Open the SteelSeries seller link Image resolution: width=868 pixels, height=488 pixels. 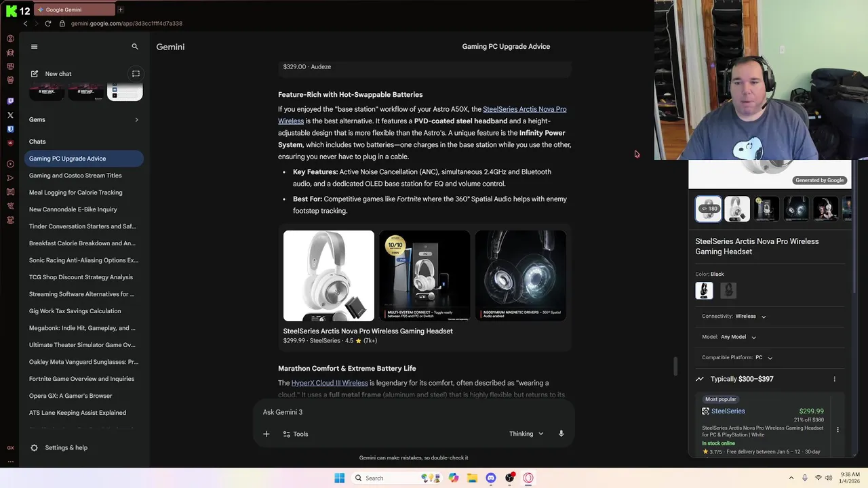point(728,411)
